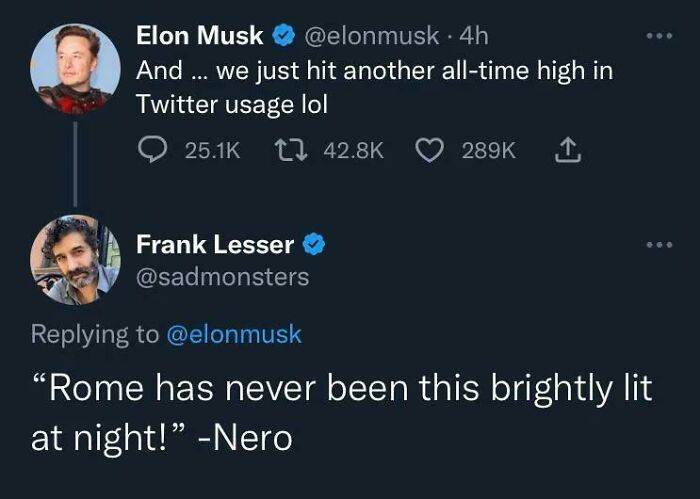Screen dimensions: 700x499
Task: Click the 42.8K retweet count
Action: [x=356, y=150]
